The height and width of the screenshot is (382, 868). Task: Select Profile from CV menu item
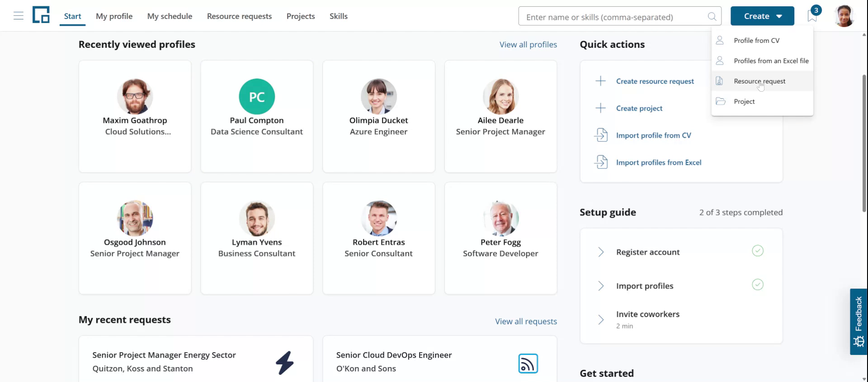coord(762,40)
